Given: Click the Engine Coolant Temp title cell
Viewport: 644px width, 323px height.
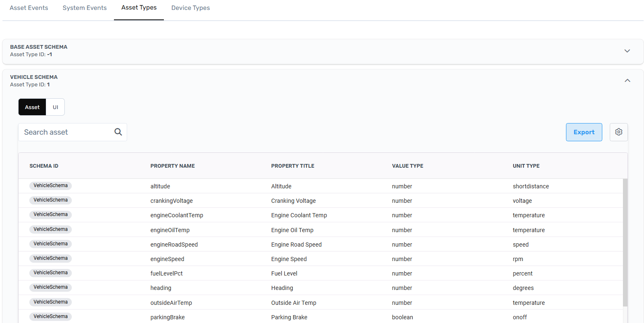Looking at the screenshot, I should (x=299, y=215).
